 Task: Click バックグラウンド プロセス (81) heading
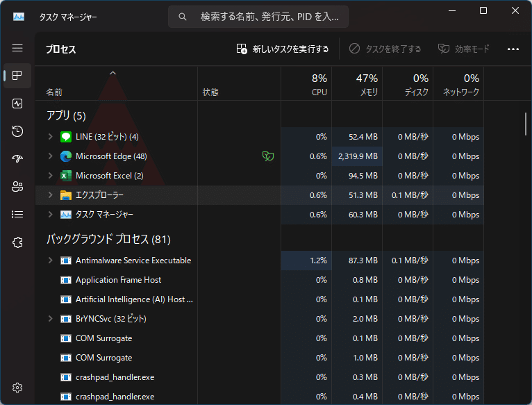(x=108, y=240)
